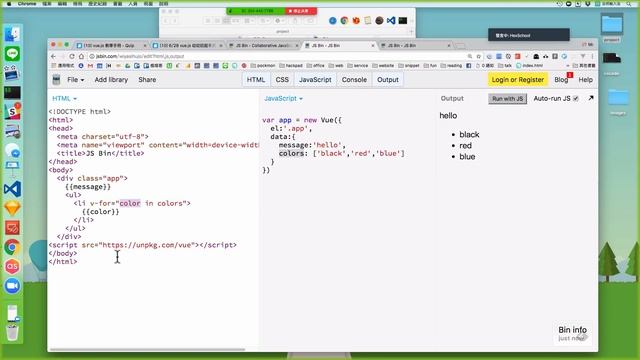This screenshot has width=640, height=360.
Task: Open the project folder on desktop
Action: tap(612, 28)
